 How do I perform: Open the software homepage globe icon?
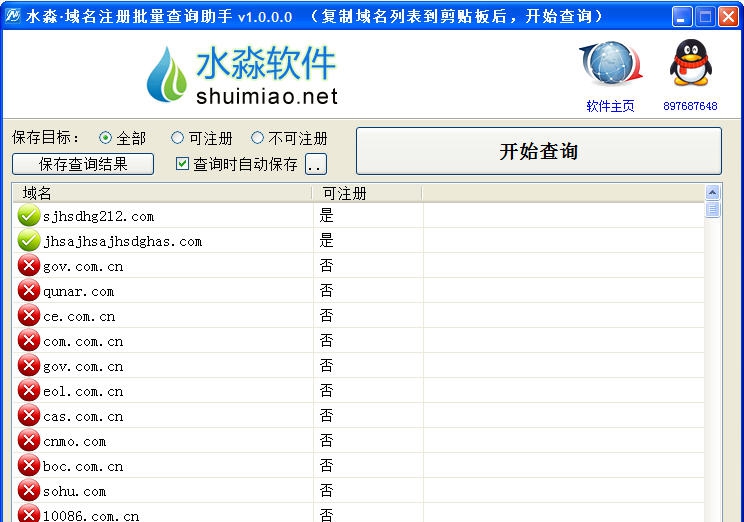611,64
